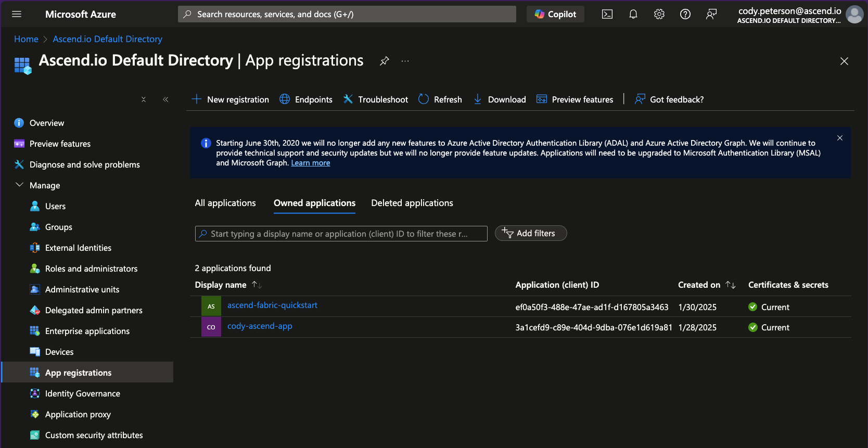Click Ascend.io Default Directory breadcrumb
The height and width of the screenshot is (448, 868).
[x=108, y=39]
